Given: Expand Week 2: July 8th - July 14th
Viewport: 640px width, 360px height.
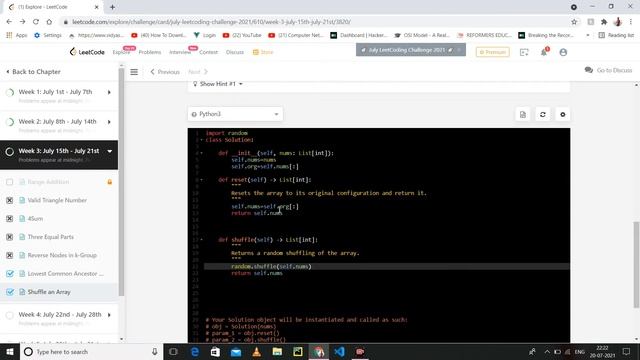Looking at the screenshot, I should (x=109, y=122).
